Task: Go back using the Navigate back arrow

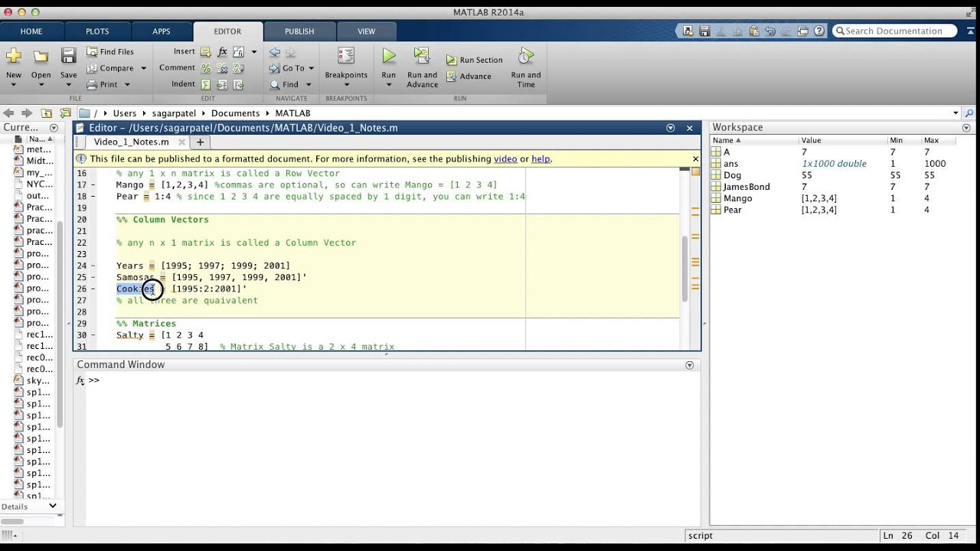Action: click(x=274, y=52)
